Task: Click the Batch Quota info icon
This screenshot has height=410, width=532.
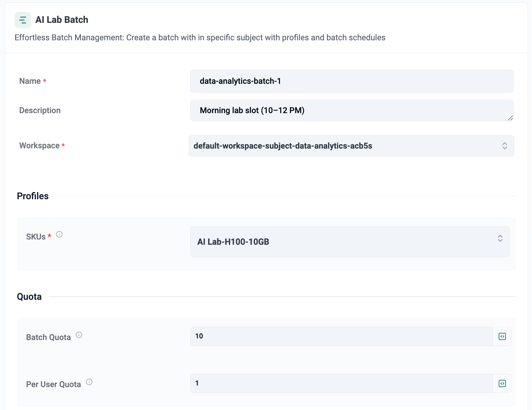Action: point(79,335)
